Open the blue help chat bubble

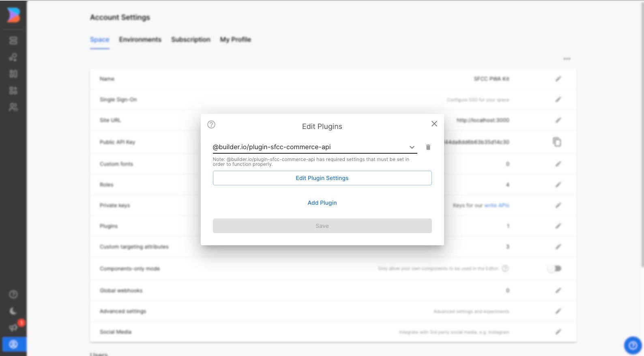[633, 345]
